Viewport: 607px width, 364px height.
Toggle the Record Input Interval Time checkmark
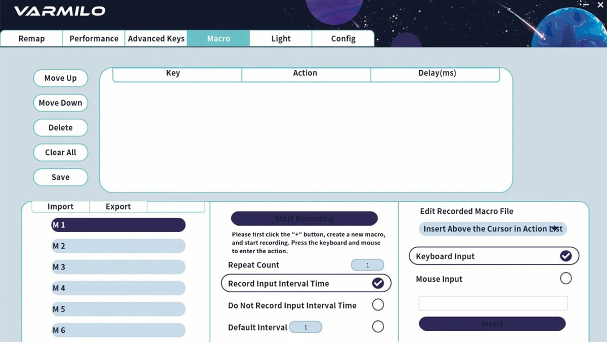[x=378, y=284]
